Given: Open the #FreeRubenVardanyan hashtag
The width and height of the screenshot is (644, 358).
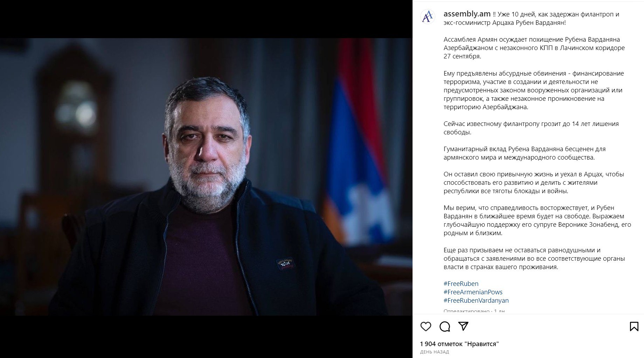Looking at the screenshot, I should click(476, 300).
